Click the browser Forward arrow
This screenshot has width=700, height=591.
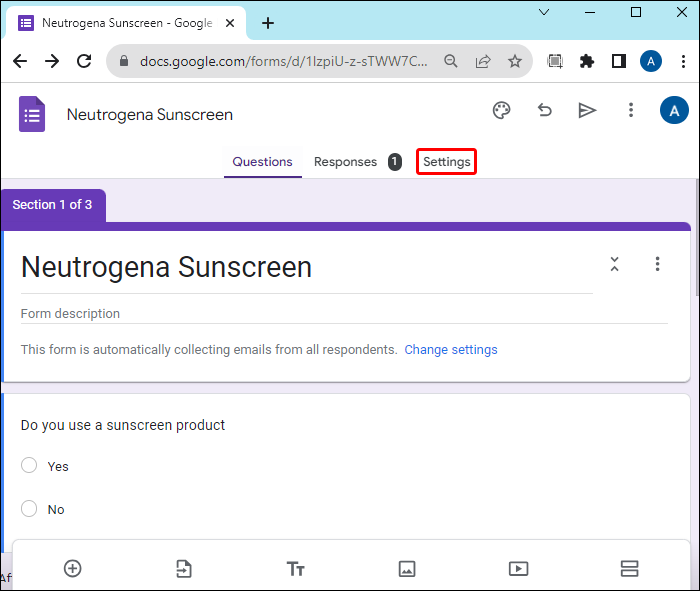(x=52, y=61)
